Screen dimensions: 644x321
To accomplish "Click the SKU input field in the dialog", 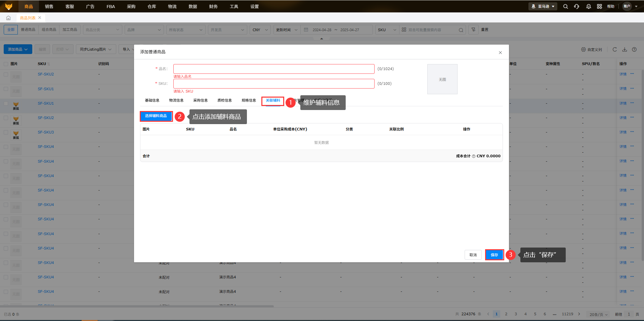I will [274, 84].
